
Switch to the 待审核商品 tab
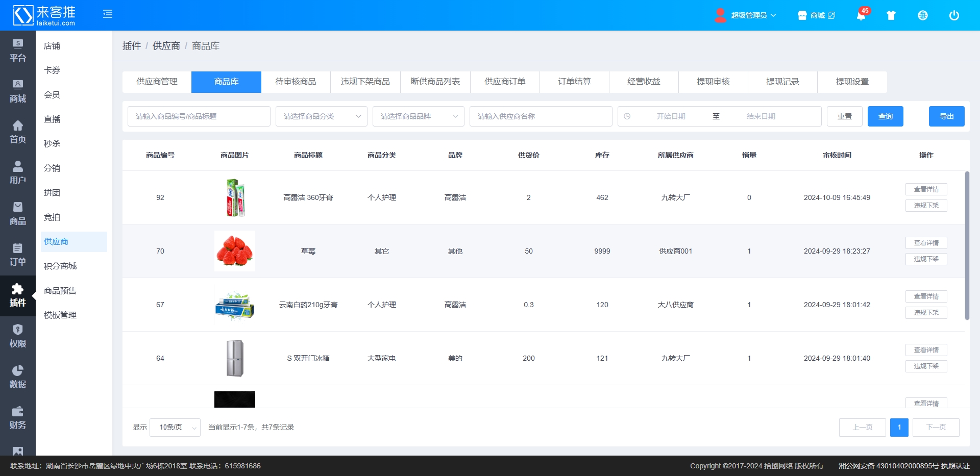click(x=296, y=82)
